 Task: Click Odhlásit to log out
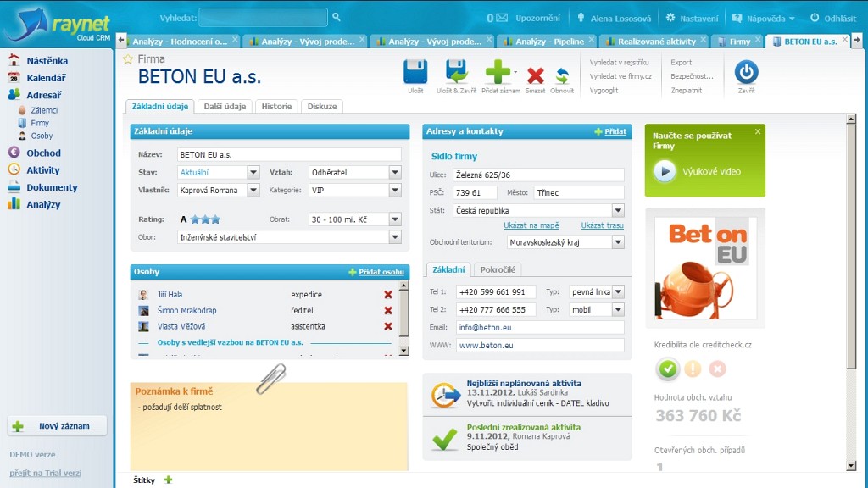click(833, 19)
